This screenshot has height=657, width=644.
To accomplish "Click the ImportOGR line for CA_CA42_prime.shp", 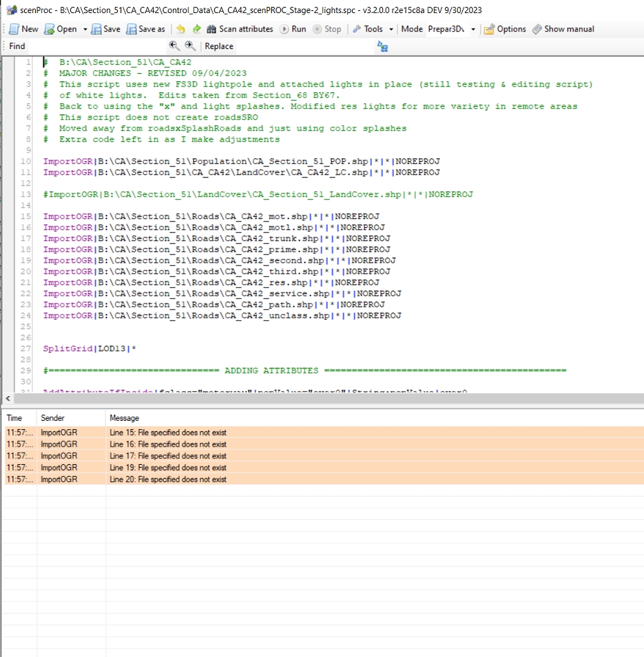I will coord(217,249).
